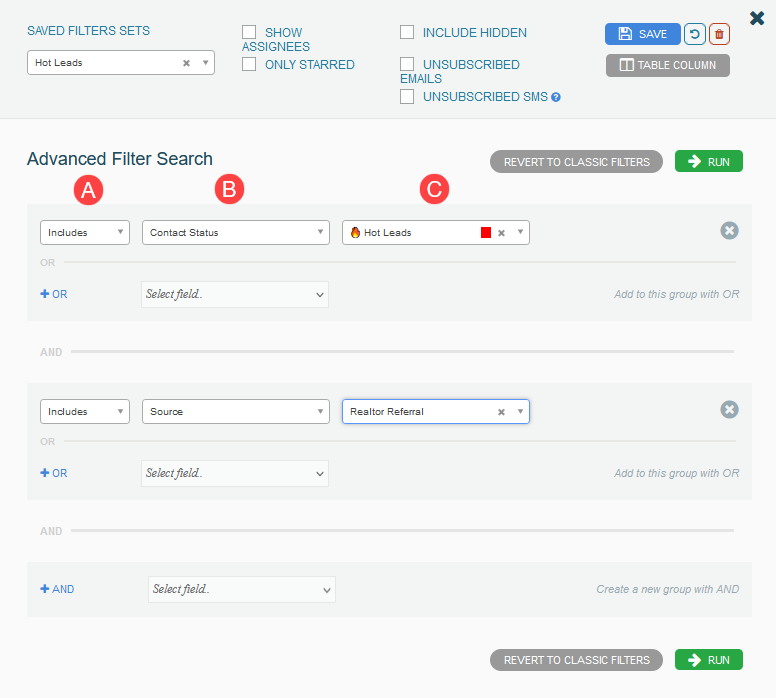Open Select field in first OR group
The height and width of the screenshot is (698, 776).
tap(235, 295)
